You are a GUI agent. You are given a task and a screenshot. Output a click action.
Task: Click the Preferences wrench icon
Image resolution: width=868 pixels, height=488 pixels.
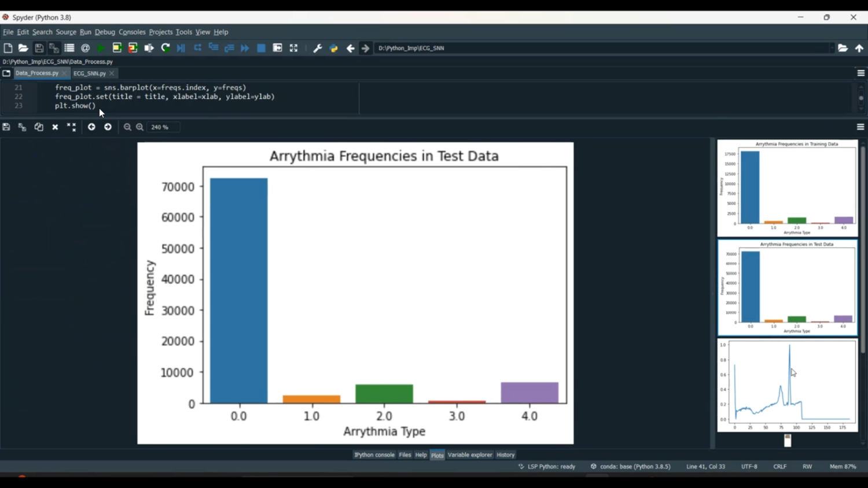click(x=317, y=49)
